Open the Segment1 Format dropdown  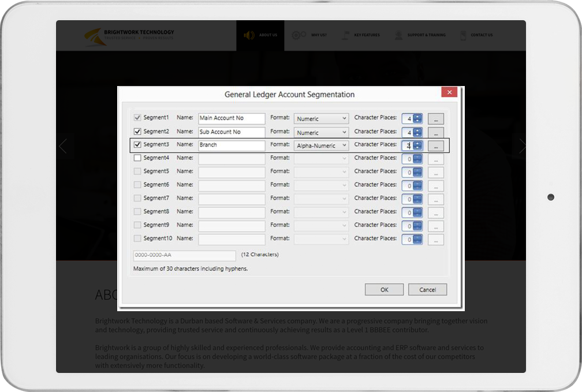[x=321, y=118]
